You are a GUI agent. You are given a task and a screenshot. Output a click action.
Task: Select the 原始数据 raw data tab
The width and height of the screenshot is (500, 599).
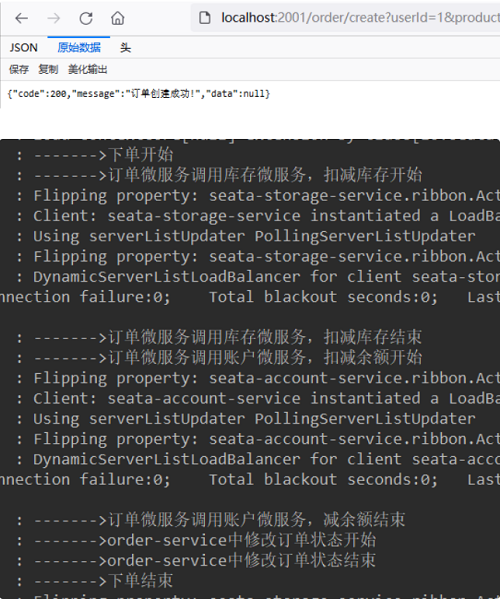pyautogui.click(x=79, y=48)
